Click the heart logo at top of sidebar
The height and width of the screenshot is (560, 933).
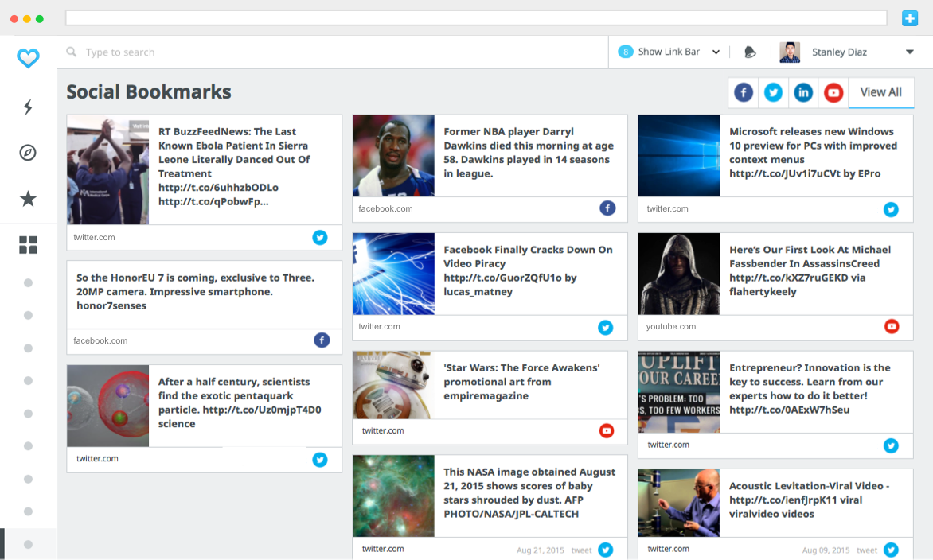(x=28, y=57)
